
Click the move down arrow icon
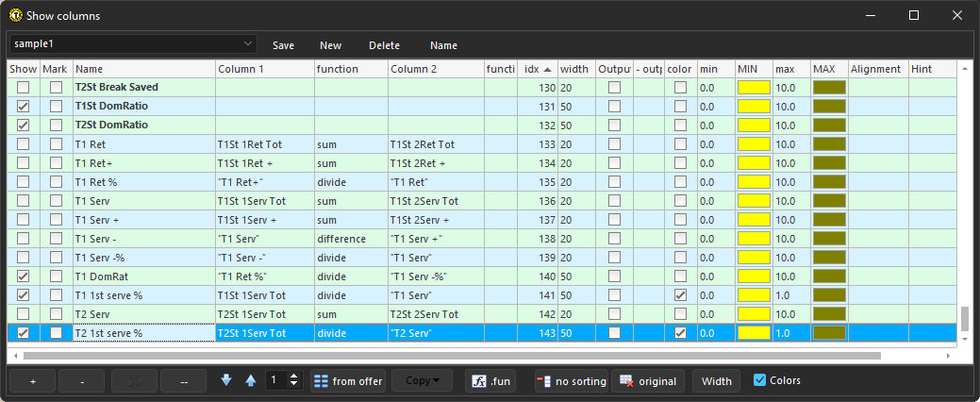226,380
